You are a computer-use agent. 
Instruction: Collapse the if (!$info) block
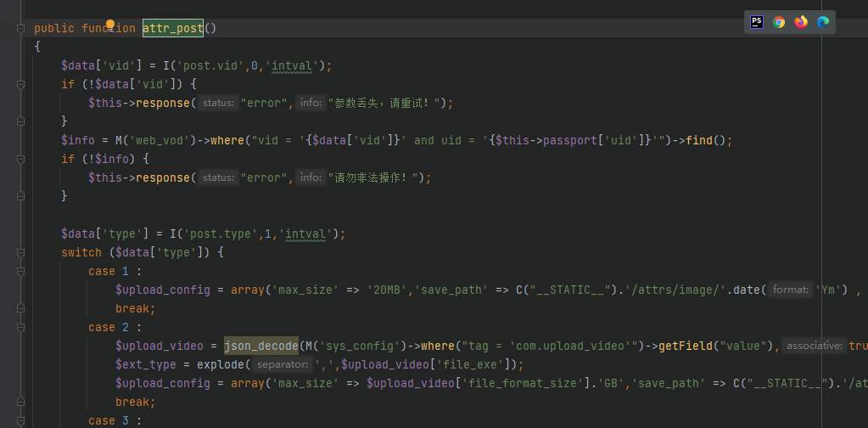(21, 160)
